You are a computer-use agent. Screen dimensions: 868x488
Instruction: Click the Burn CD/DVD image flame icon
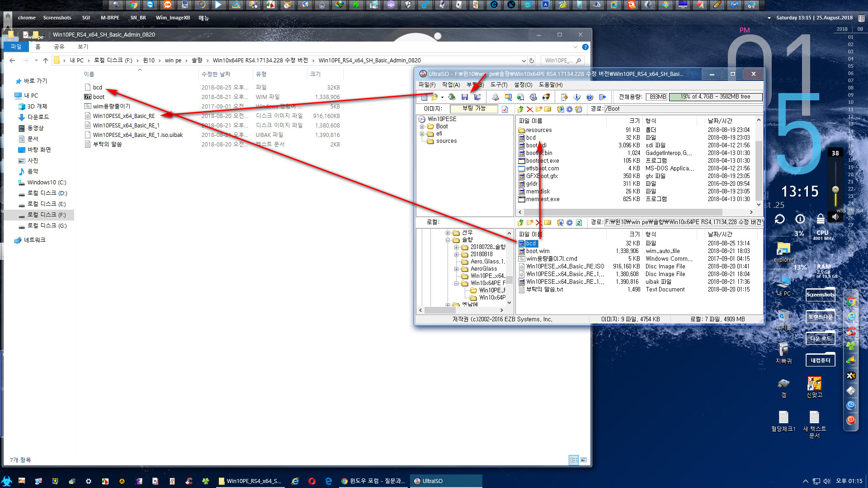coord(546,97)
